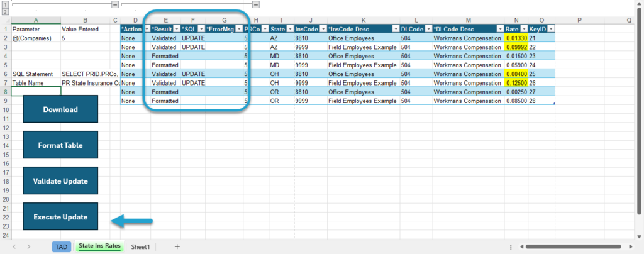The width and height of the screenshot is (644, 254).
Task: Select the Table Name label cell
Action: (36, 83)
